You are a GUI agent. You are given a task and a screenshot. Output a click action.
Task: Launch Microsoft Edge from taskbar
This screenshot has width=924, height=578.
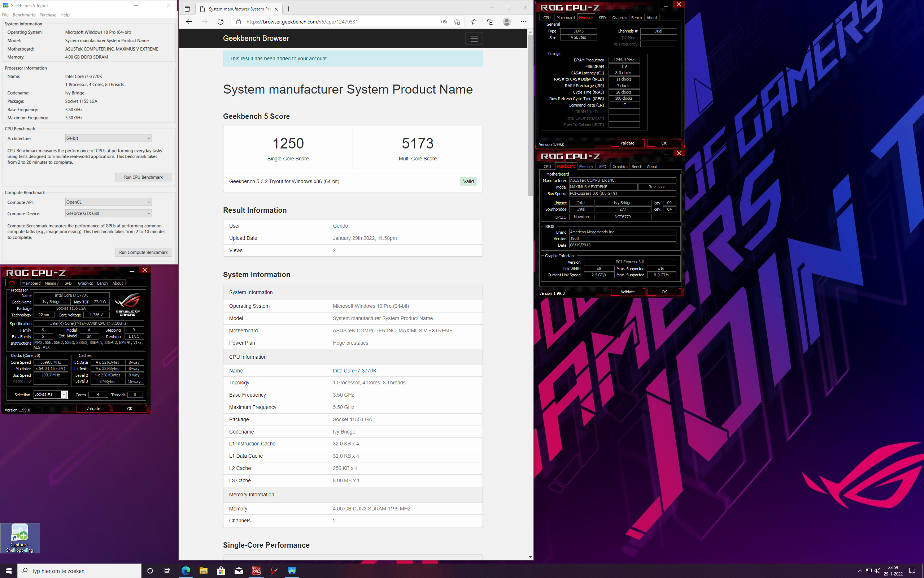pyautogui.click(x=186, y=571)
